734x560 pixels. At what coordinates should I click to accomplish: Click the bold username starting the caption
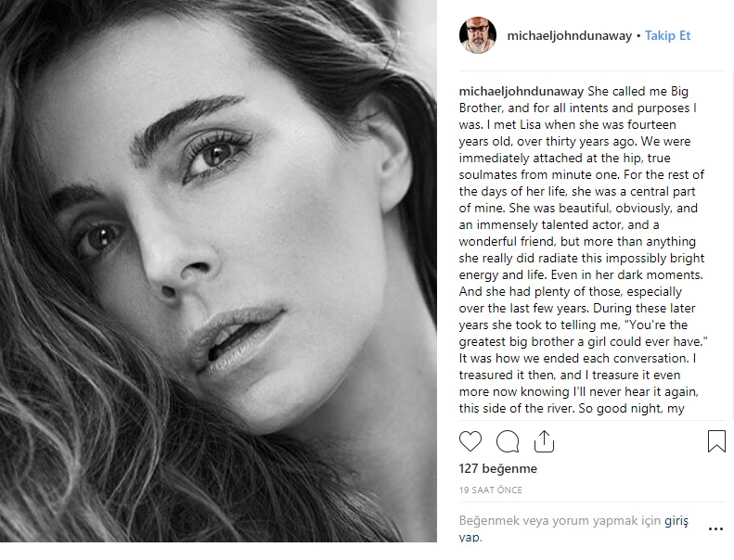click(x=522, y=92)
